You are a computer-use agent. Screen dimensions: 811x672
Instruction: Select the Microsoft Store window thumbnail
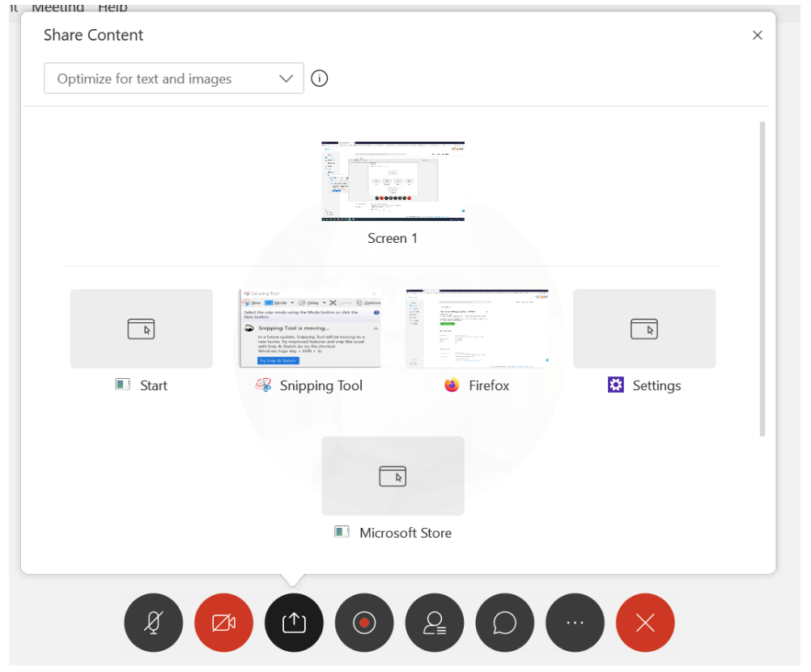(393, 476)
